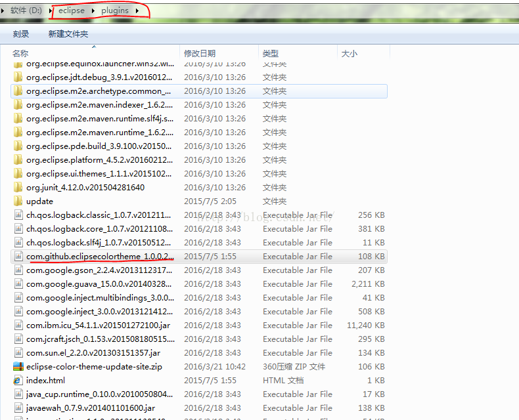The image size is (519, 420).
Task: Click the 刻录 toolbar button
Action: pyautogui.click(x=21, y=33)
